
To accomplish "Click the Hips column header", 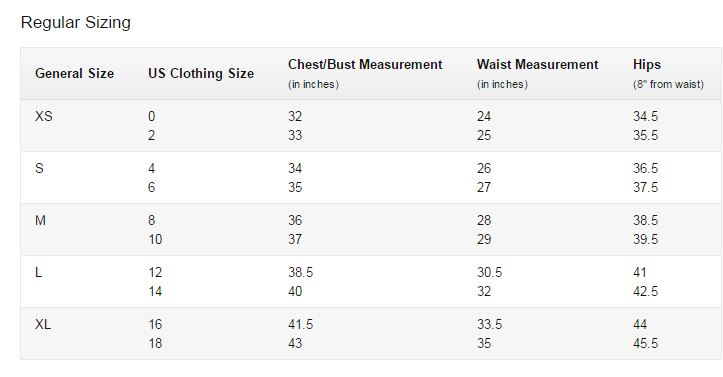I will (647, 65).
